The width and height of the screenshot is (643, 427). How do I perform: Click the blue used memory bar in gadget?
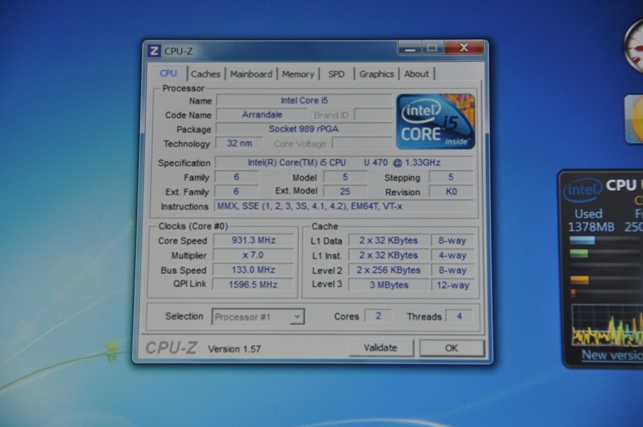click(x=582, y=240)
